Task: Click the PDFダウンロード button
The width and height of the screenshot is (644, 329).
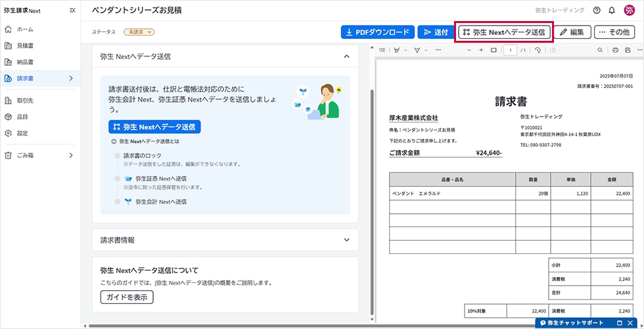Action: pos(377,32)
